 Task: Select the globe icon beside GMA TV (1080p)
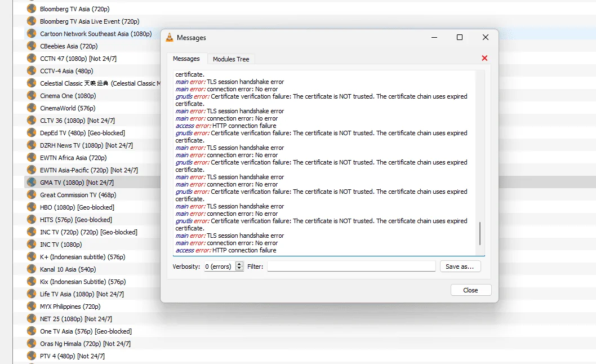pyautogui.click(x=32, y=182)
